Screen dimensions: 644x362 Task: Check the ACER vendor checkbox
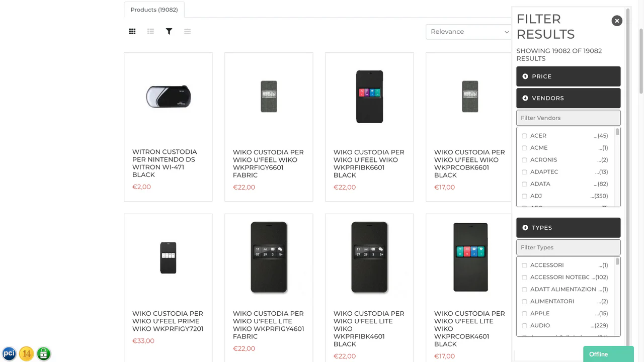pyautogui.click(x=524, y=136)
